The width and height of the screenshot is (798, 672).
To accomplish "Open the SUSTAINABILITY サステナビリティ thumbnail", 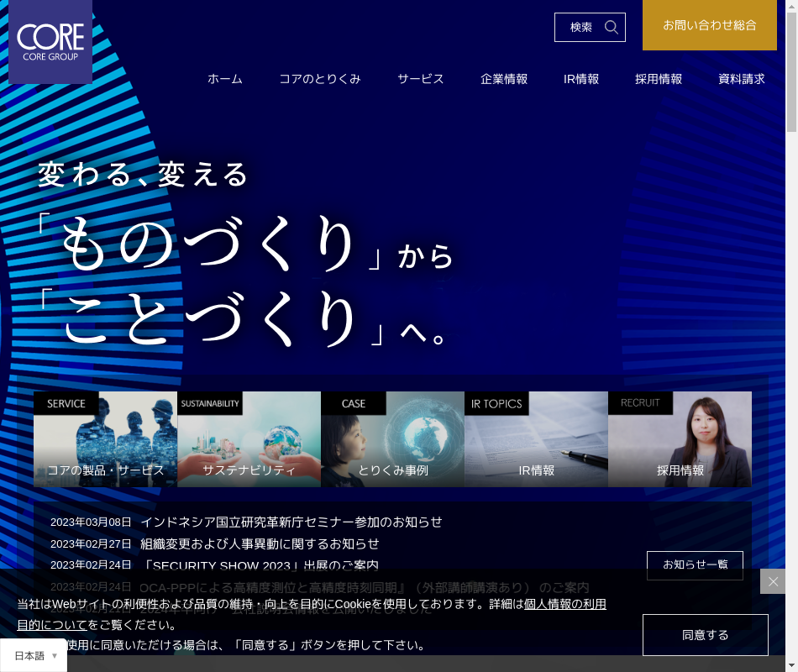I will click(x=249, y=439).
